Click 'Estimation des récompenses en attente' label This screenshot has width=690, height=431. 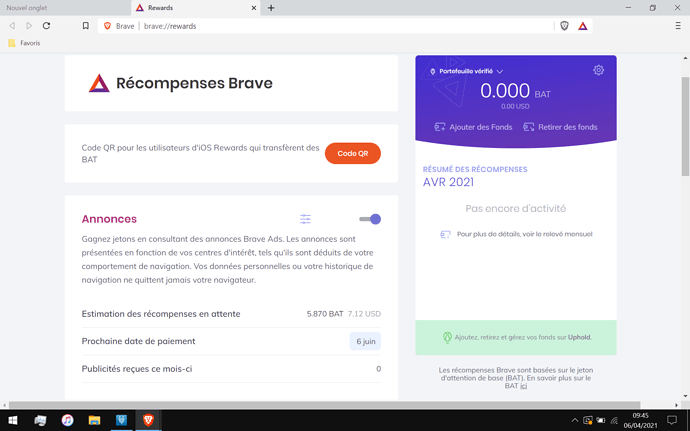pyautogui.click(x=161, y=314)
